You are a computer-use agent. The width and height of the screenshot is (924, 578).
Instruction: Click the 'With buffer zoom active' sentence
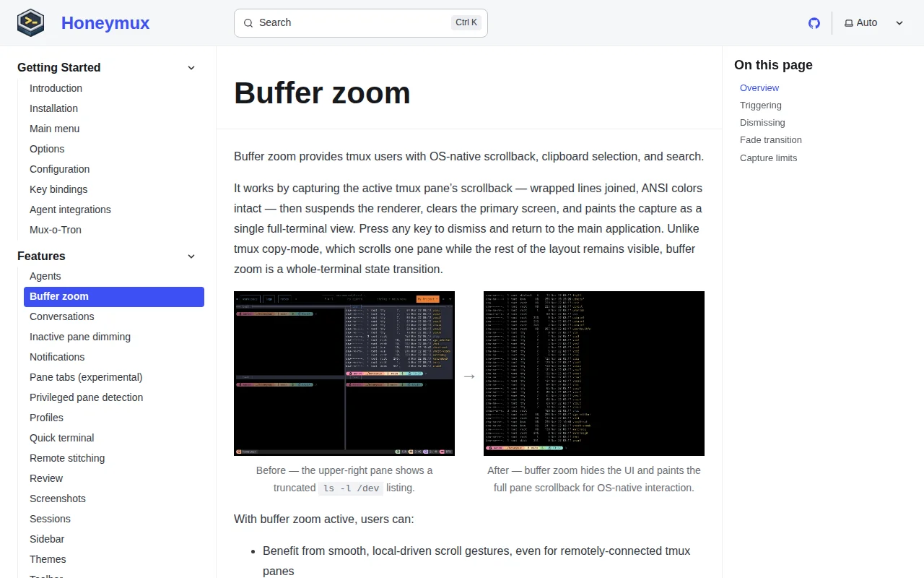324,519
